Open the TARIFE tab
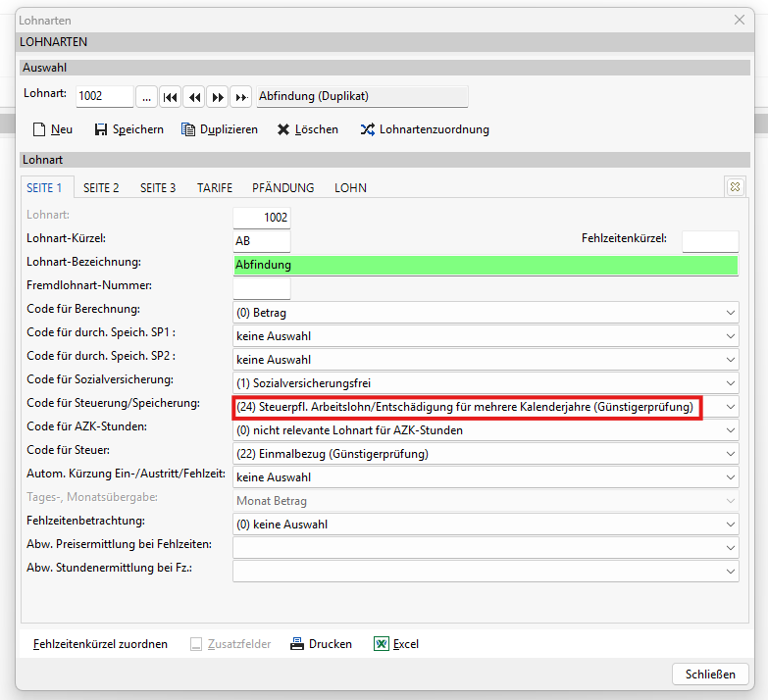The image size is (768, 700). (215, 188)
